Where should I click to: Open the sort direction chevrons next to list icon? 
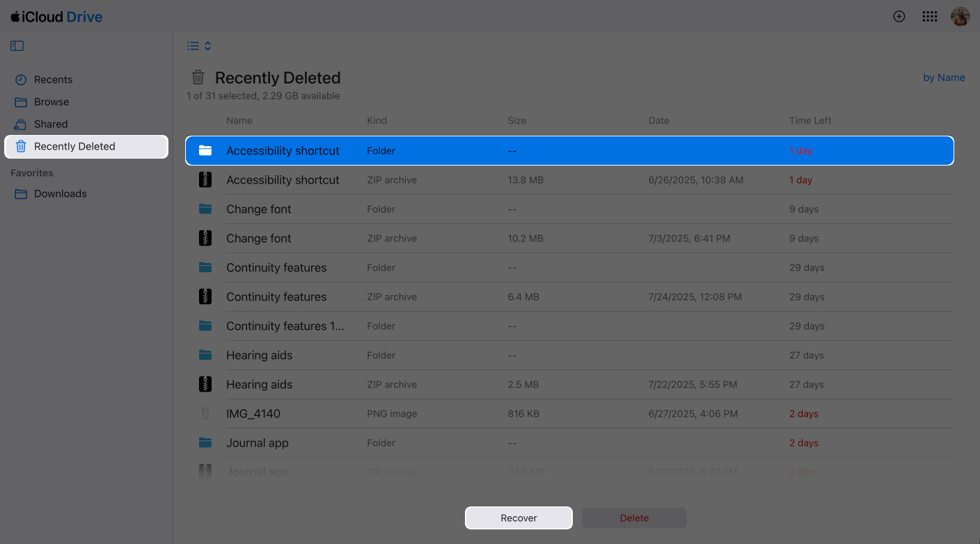point(207,45)
